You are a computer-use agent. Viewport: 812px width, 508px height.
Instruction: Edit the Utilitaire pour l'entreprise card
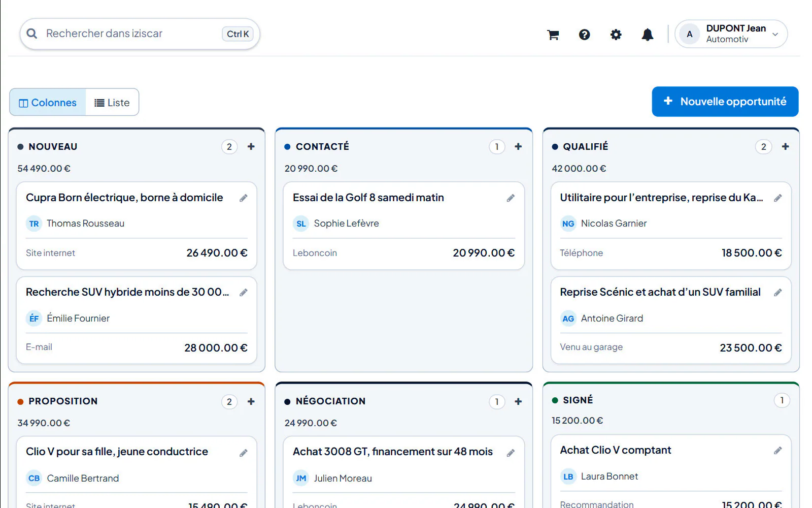pos(778,198)
